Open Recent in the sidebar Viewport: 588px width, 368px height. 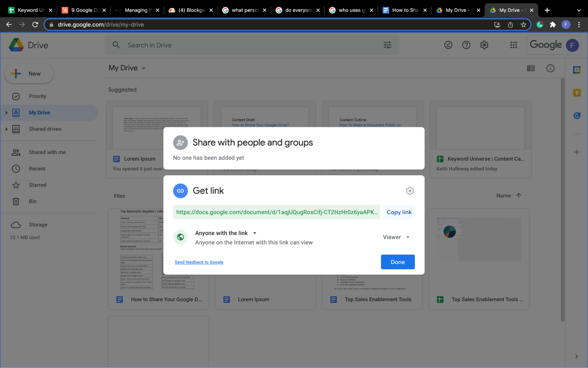pyautogui.click(x=37, y=169)
